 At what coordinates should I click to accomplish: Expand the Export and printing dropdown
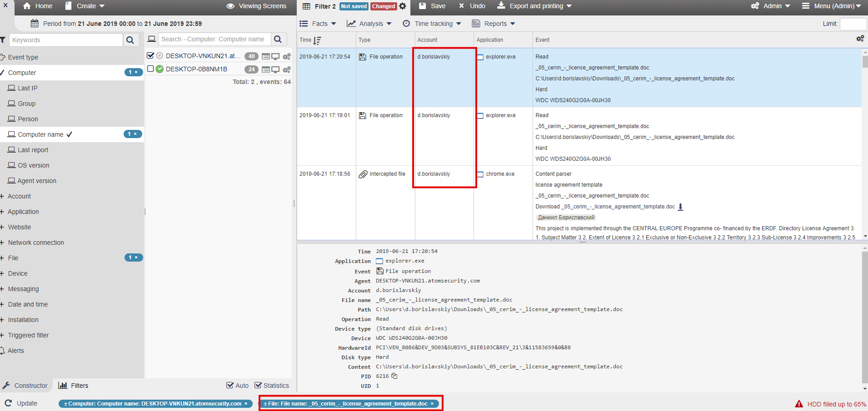tap(534, 6)
